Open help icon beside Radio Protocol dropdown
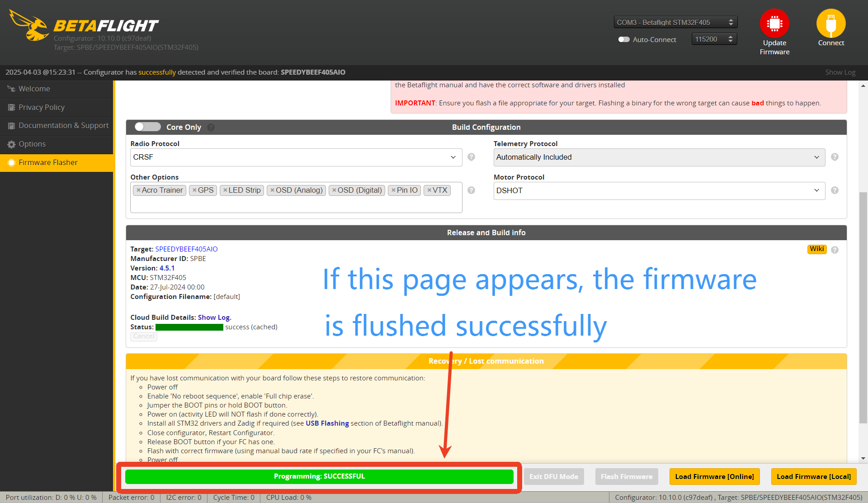Screen dimensions: 868x503 tap(471, 157)
